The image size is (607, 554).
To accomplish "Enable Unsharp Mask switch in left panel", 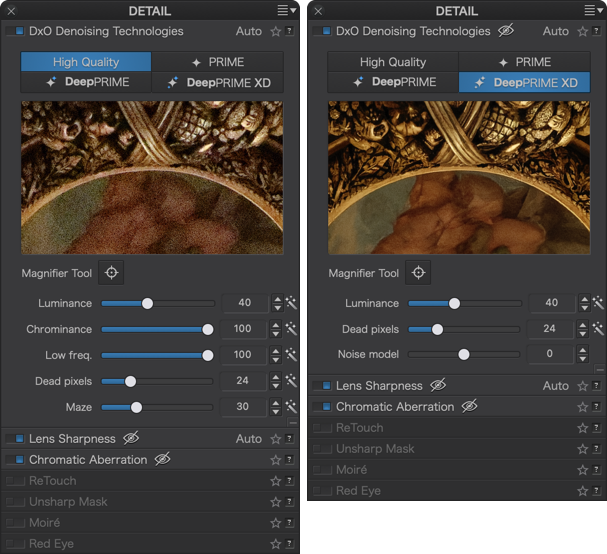I will [15, 502].
